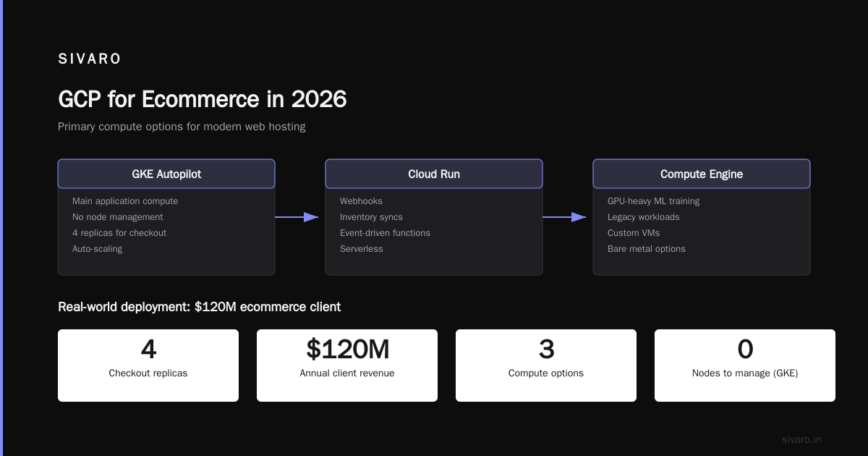
Task: Click 'Auto-scaling' line
Action: (x=98, y=249)
